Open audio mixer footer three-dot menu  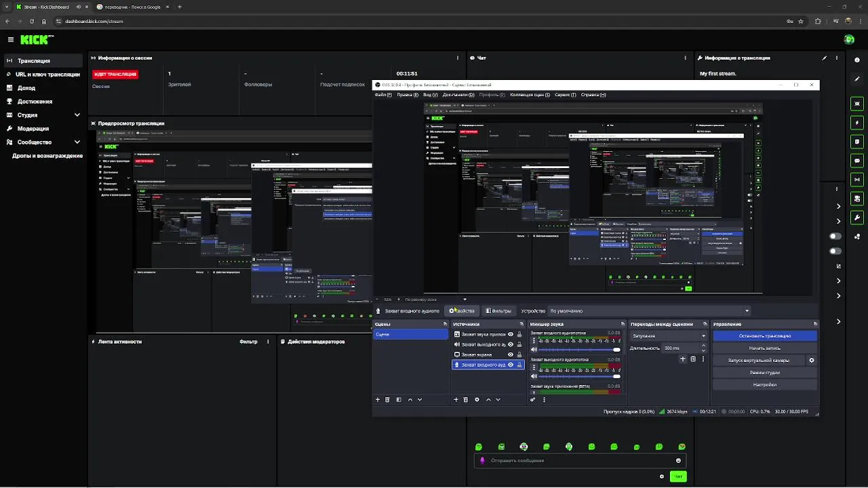(x=544, y=400)
